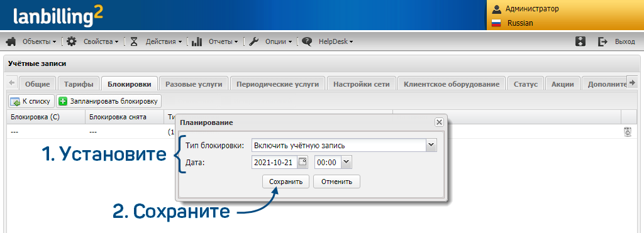Viewport: 644px width, 233px height.
Task: Go to the Настройки сети tab
Action: tap(362, 84)
